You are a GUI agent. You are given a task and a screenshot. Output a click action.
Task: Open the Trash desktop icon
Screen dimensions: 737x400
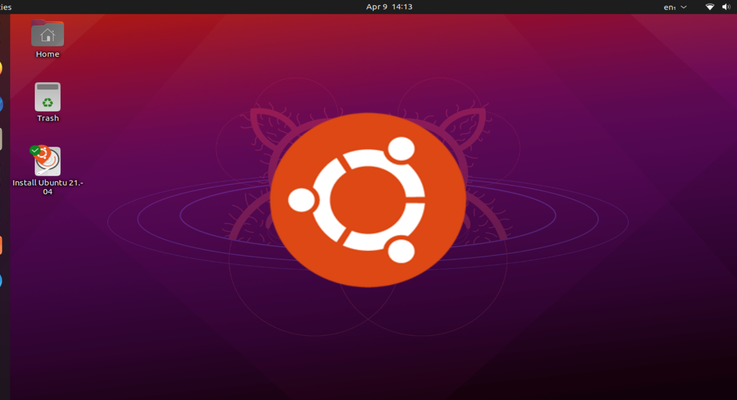(47, 97)
